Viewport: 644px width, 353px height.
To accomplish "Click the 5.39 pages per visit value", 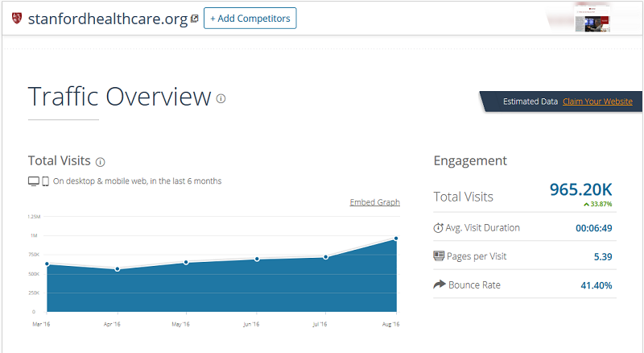I will pyautogui.click(x=603, y=257).
